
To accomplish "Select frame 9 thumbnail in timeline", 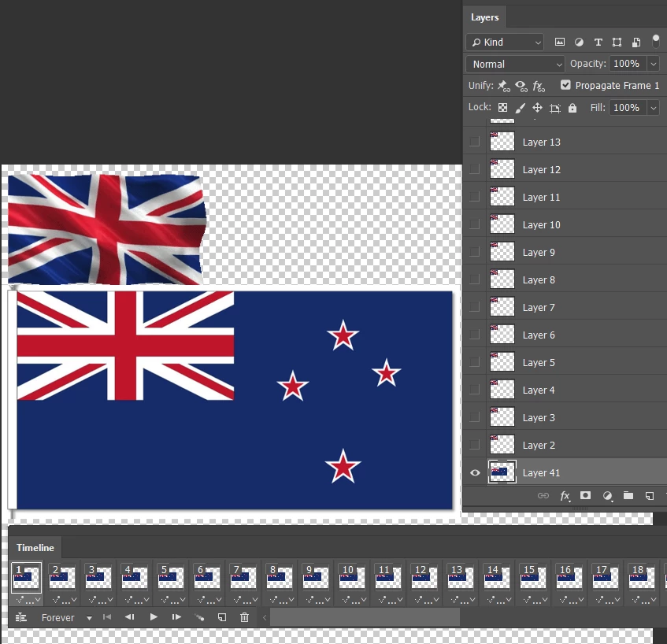I will (316, 577).
